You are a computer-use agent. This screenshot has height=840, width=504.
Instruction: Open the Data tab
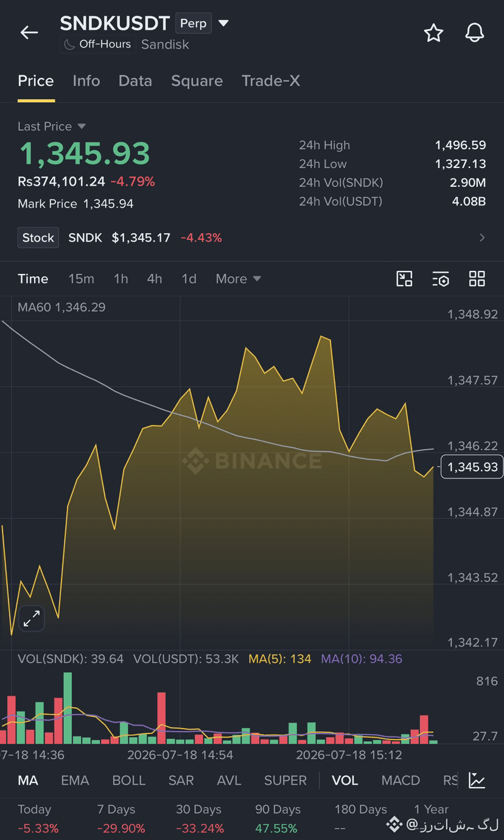[135, 81]
